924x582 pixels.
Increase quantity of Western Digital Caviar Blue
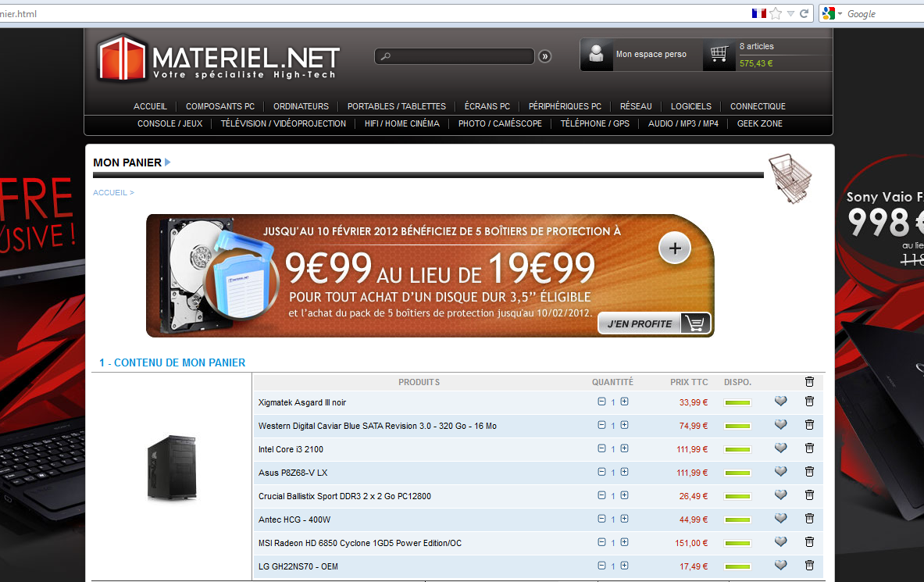[x=624, y=425]
